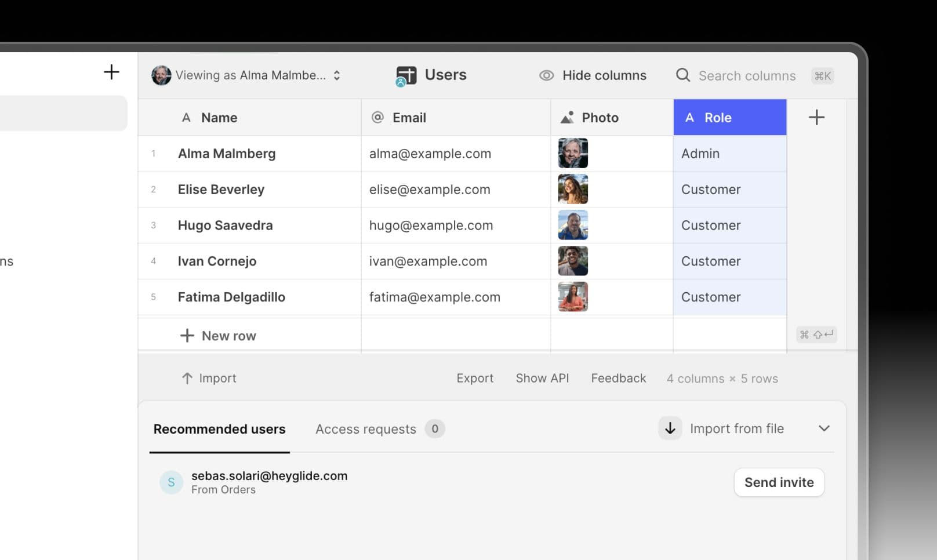Viewport: 937px width, 560px height.
Task: Select the Ivan Cornejo name cell
Action: click(x=264, y=261)
